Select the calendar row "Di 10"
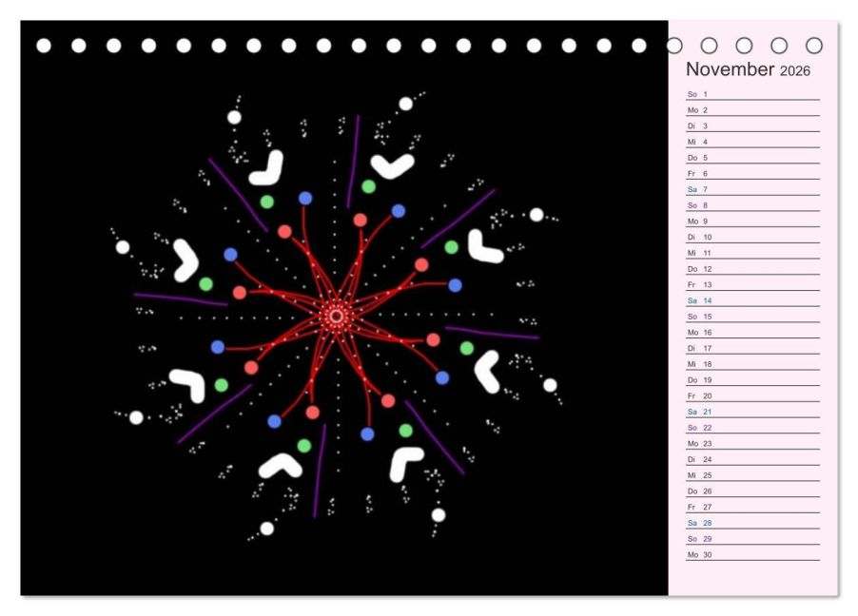 pyautogui.click(x=753, y=237)
